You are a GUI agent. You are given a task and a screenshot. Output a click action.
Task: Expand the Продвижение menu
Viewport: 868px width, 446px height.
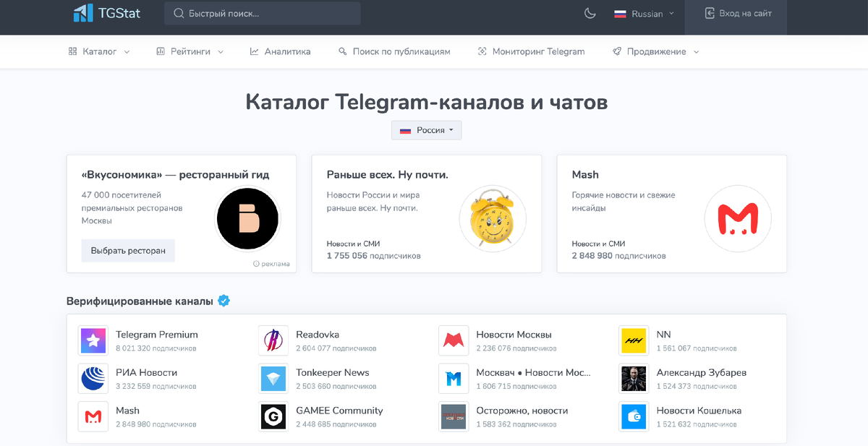pos(655,51)
